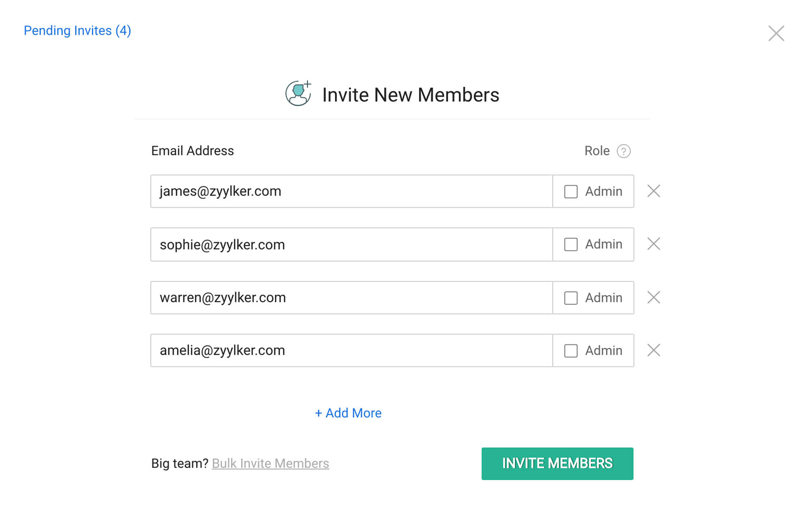Check Admin for sophie@zyylker.com

tap(570, 244)
